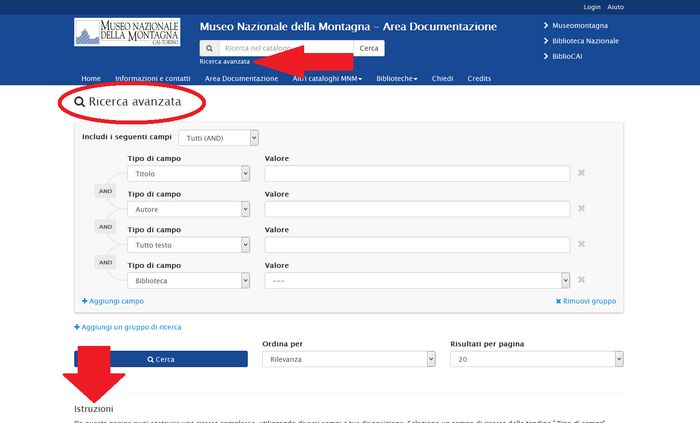Open the Aiuto link

616,7
